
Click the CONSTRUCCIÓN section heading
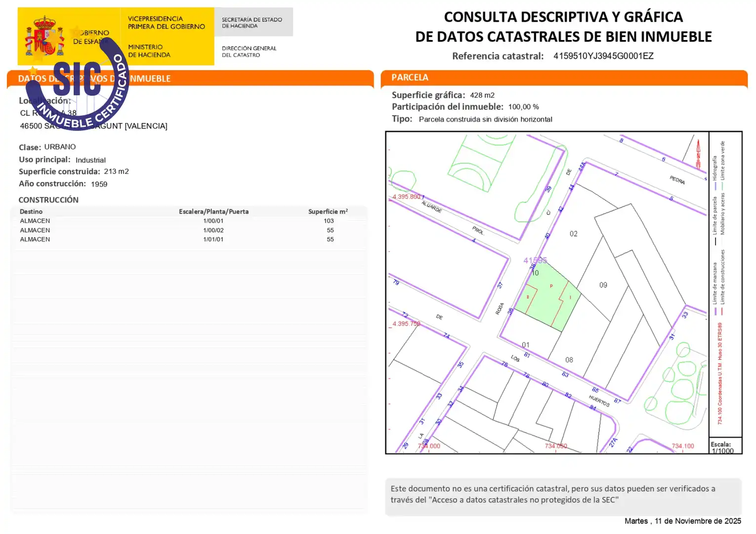48,200
